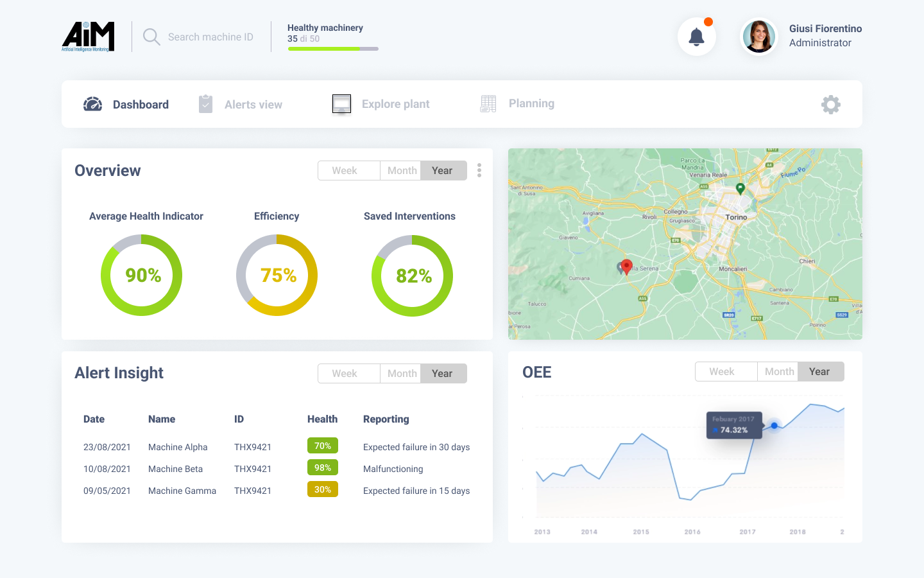The image size is (924, 578).
Task: Click the green map pin near Torino
Action: [740, 188]
